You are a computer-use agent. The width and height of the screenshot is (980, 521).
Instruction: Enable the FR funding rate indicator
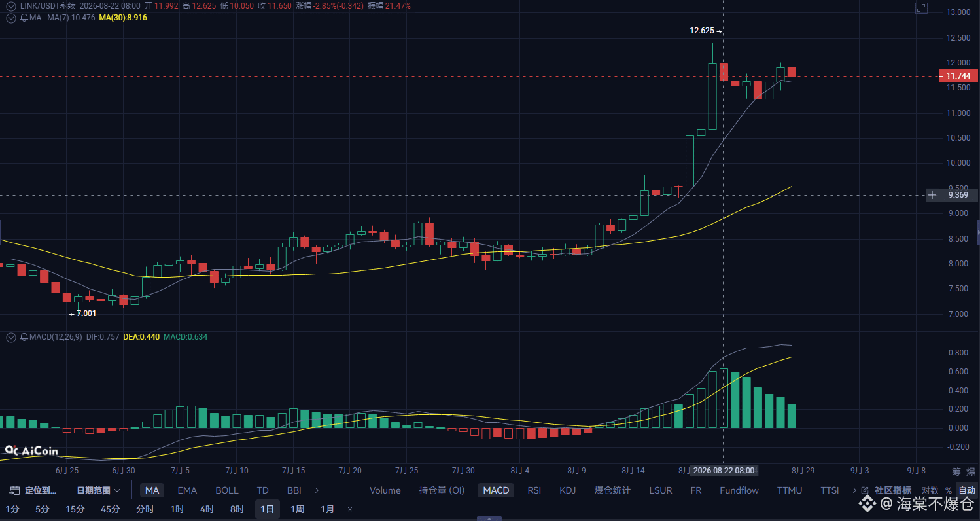pyautogui.click(x=695, y=490)
